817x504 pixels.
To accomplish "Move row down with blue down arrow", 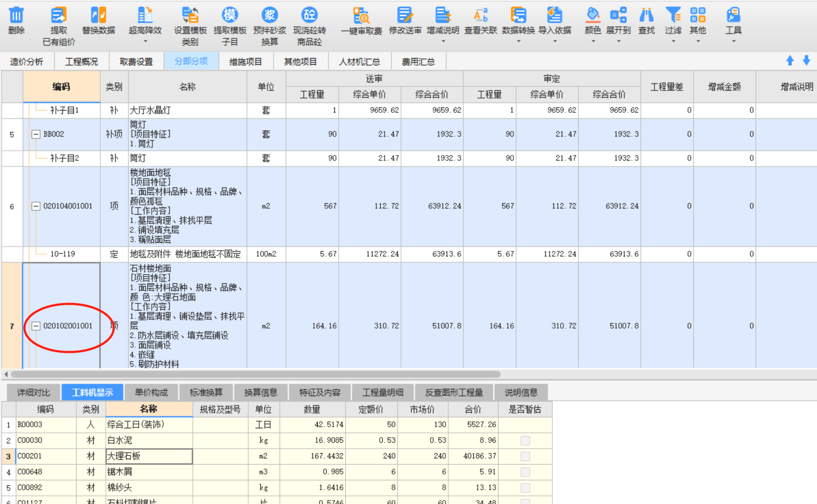I will pyautogui.click(x=807, y=61).
